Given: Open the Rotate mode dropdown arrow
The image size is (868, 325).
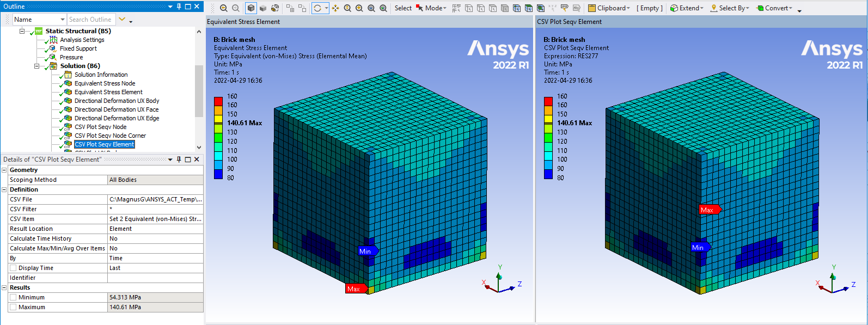Looking at the screenshot, I should pyautogui.click(x=326, y=8).
